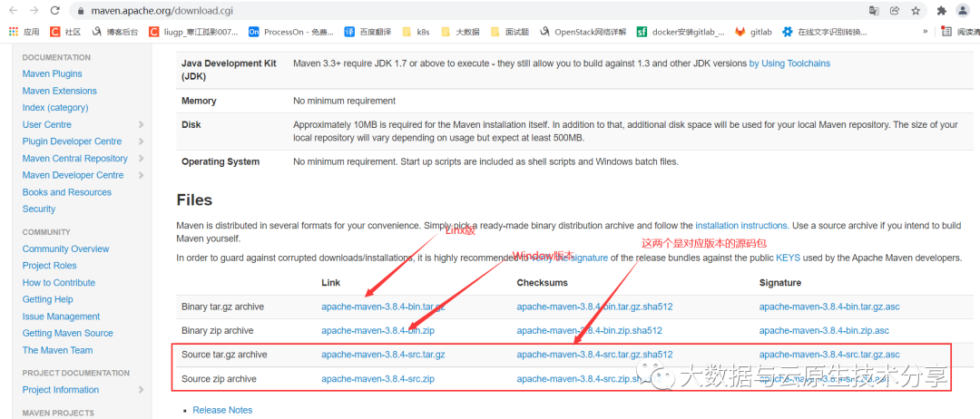Open the src.tar.gz.asc signature link
The height and width of the screenshot is (419, 980).
click(829, 354)
